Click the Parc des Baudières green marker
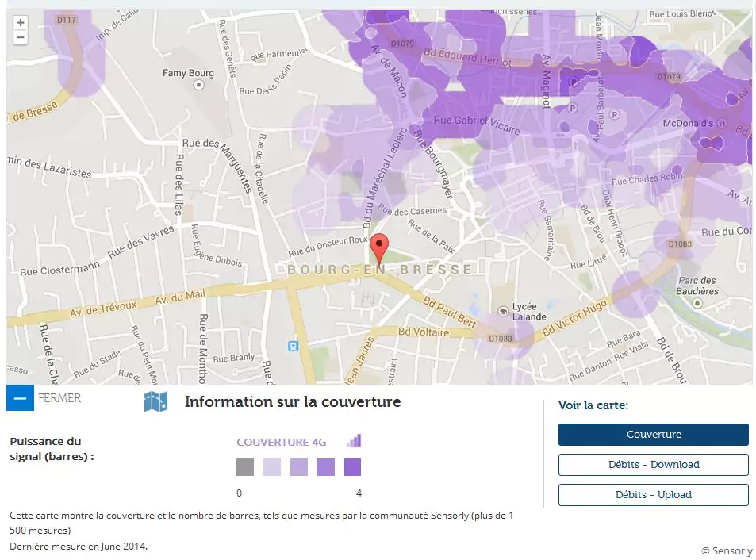The image size is (756, 560). (697, 303)
